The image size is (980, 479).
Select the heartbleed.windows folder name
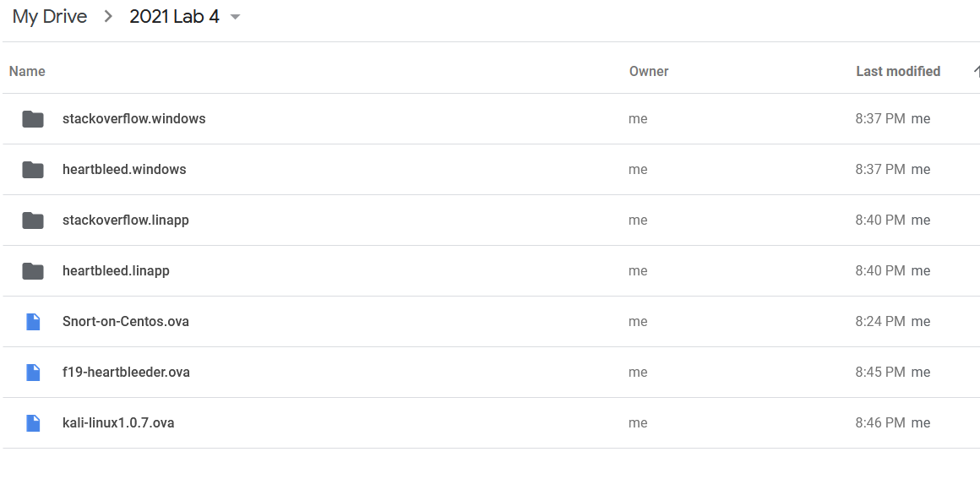click(124, 170)
